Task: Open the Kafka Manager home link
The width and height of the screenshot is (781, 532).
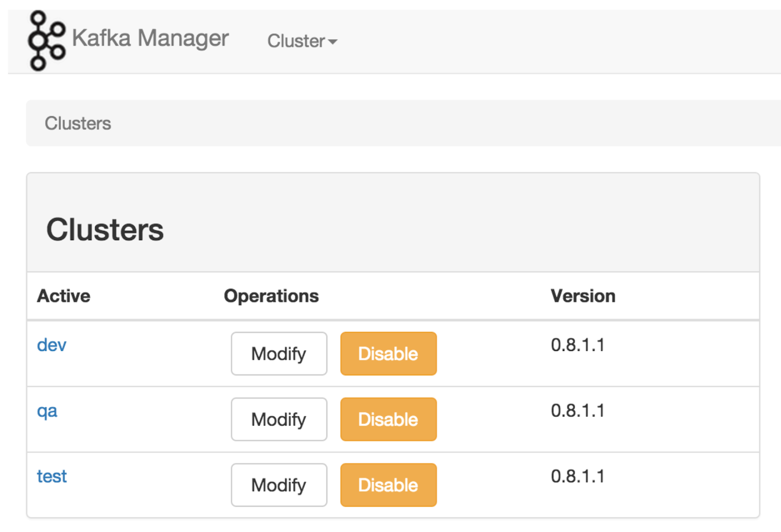Action: 150,38
